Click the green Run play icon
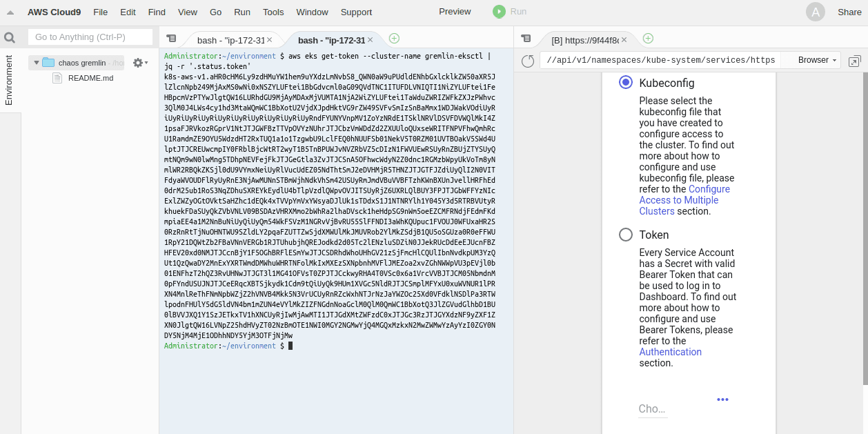Image resolution: width=868 pixels, height=434 pixels. click(499, 12)
